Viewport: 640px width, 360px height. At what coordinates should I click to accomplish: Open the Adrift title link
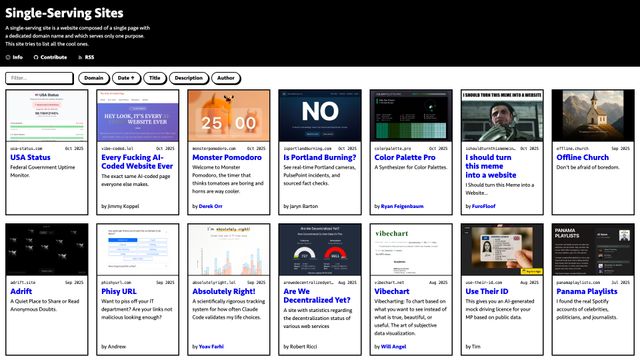point(21,291)
